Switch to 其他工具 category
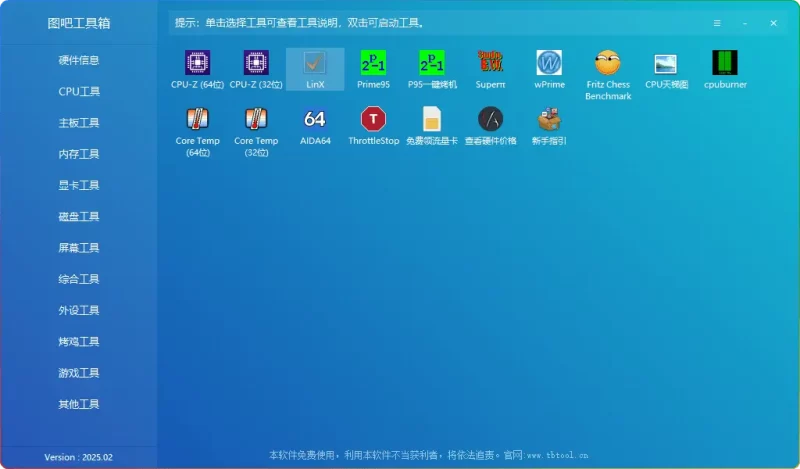Screen dimensions: 800x469 click(79, 404)
